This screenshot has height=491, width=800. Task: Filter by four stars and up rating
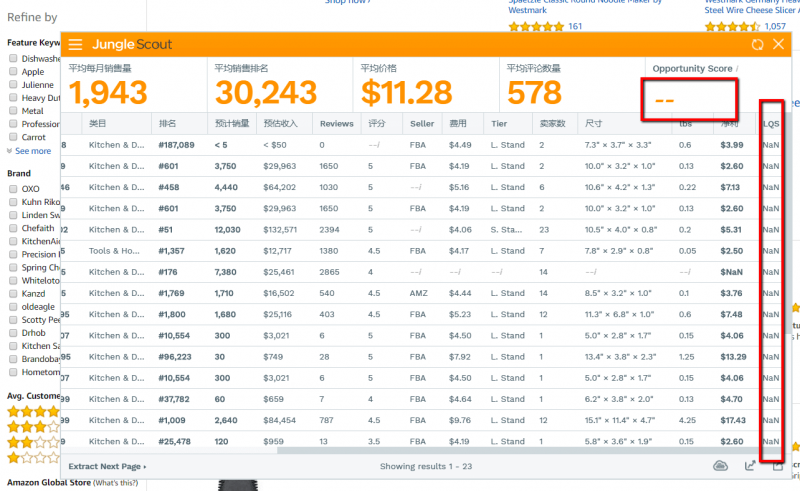click(x=33, y=411)
